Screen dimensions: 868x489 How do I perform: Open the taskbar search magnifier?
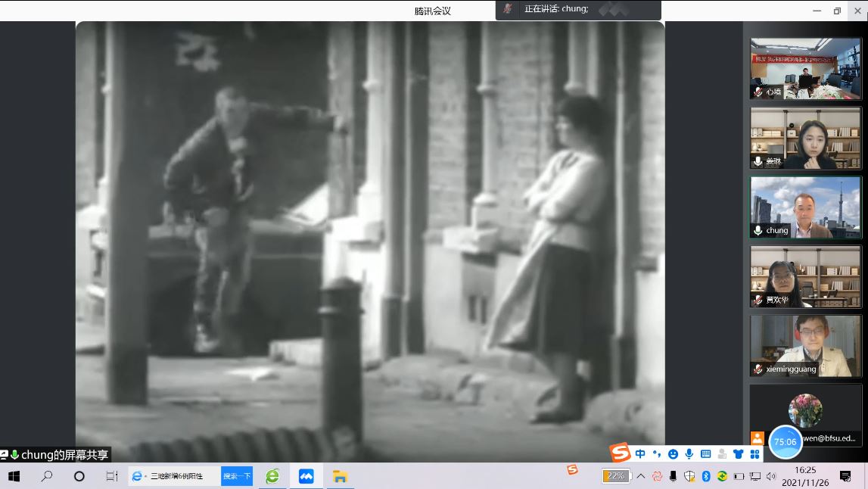47,476
